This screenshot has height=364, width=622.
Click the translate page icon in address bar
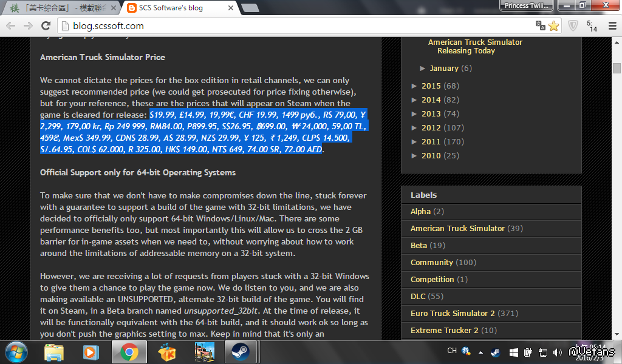point(540,25)
